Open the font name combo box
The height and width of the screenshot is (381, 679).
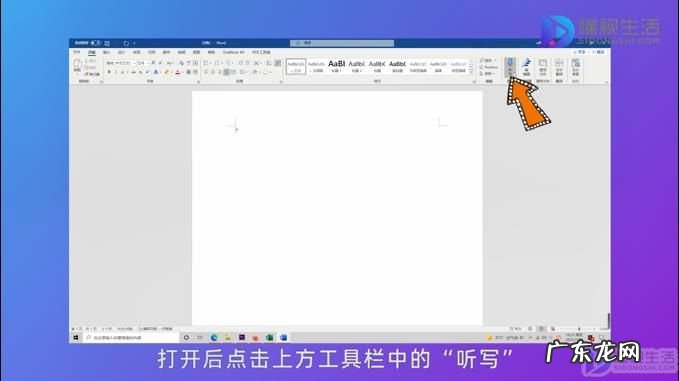[x=121, y=63]
